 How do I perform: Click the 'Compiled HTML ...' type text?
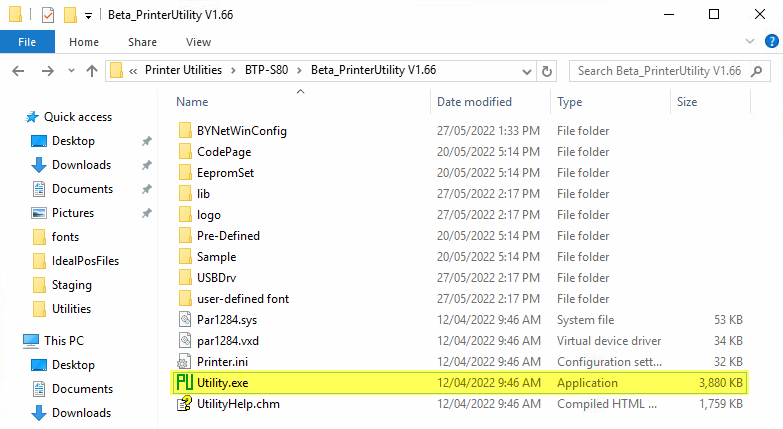[x=607, y=404]
